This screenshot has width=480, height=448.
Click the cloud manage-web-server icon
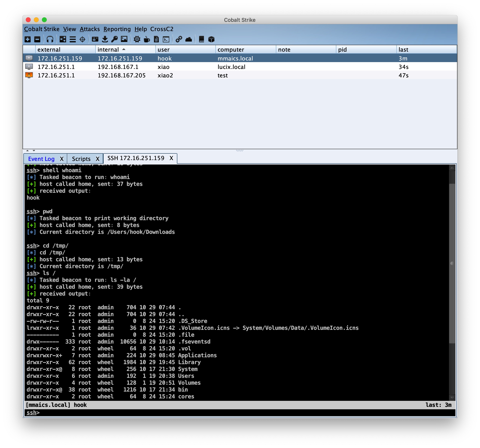tap(189, 39)
